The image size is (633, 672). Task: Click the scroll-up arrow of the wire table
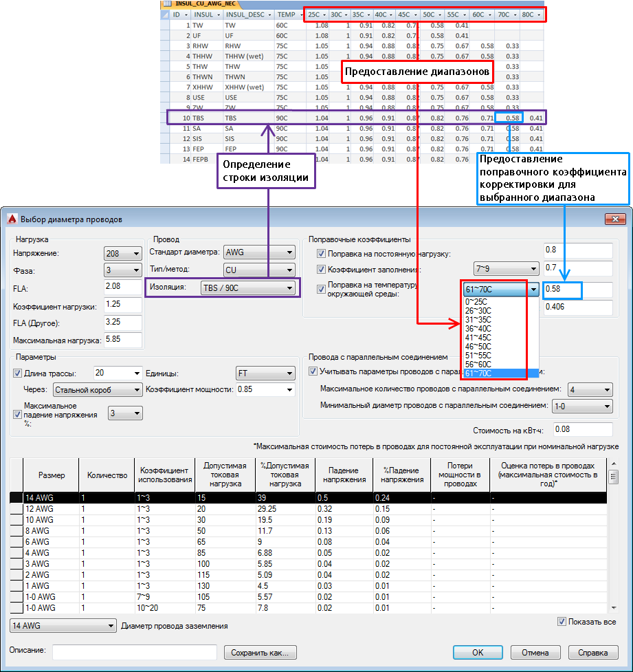coord(613,464)
